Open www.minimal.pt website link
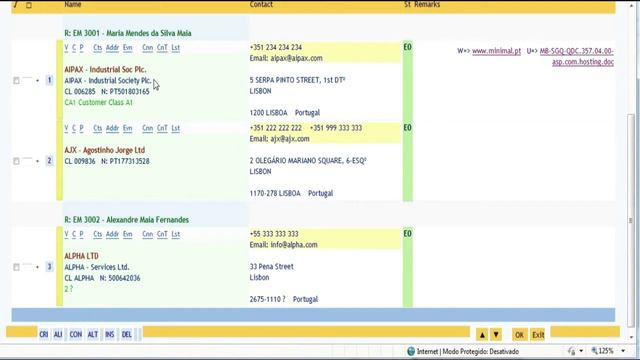 tap(496, 51)
